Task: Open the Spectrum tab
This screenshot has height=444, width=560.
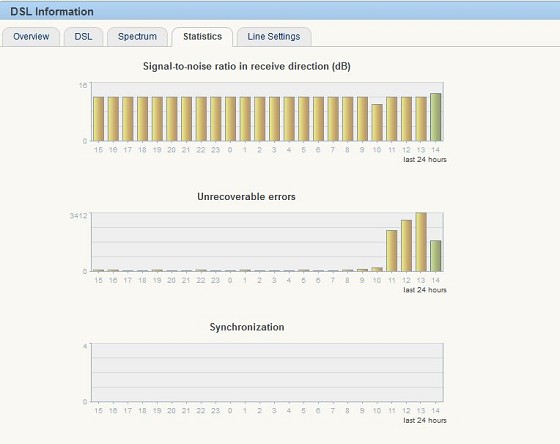Action: point(137,36)
